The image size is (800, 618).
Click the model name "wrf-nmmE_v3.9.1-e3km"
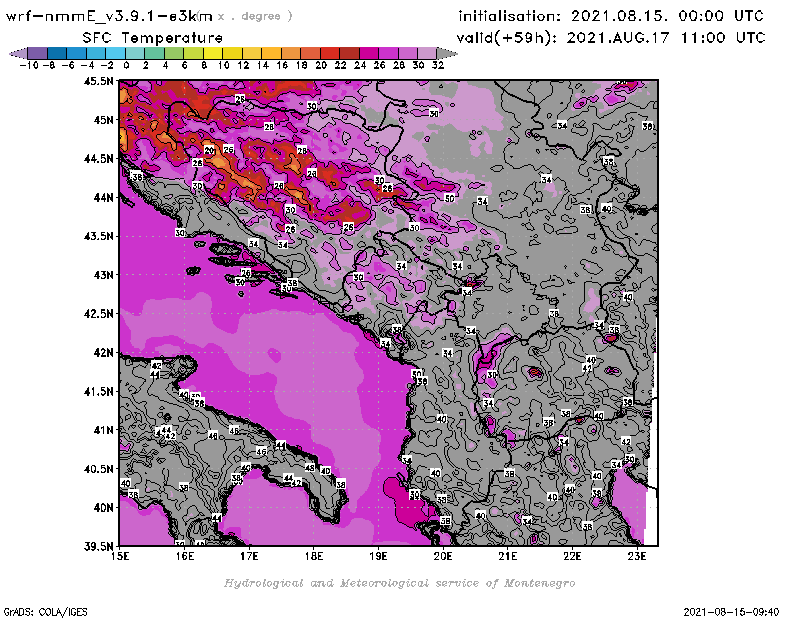pos(109,16)
